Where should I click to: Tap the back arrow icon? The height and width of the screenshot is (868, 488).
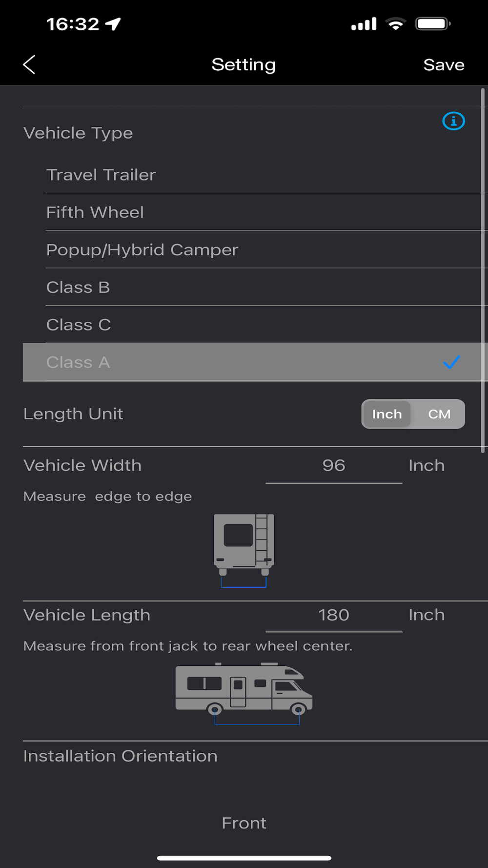[x=29, y=64]
